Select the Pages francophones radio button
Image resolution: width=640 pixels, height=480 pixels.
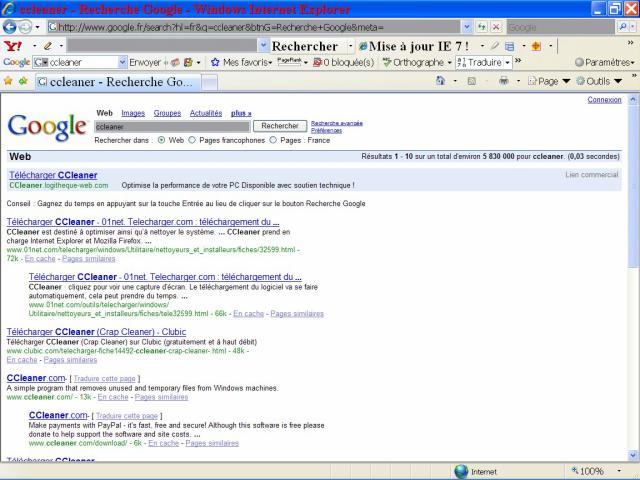coord(192,140)
